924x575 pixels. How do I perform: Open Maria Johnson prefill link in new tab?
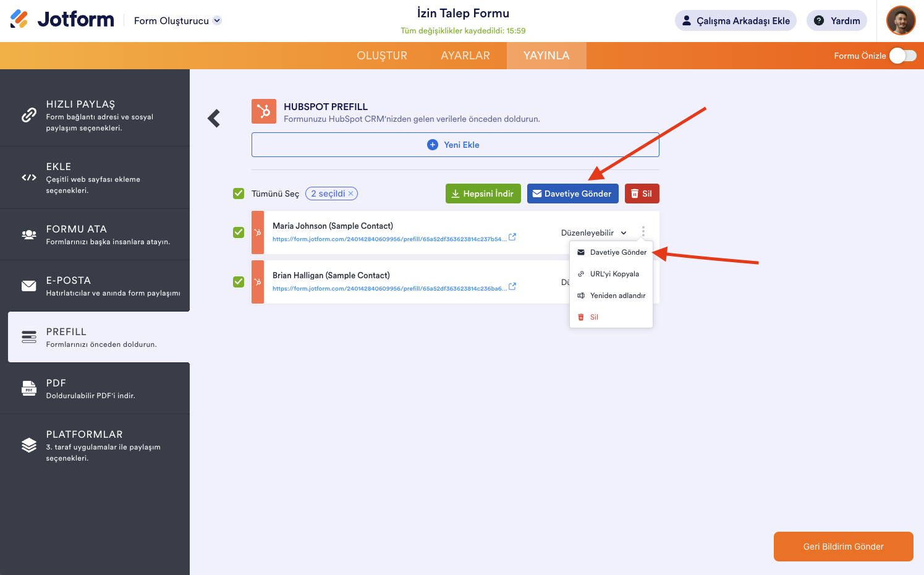point(512,237)
